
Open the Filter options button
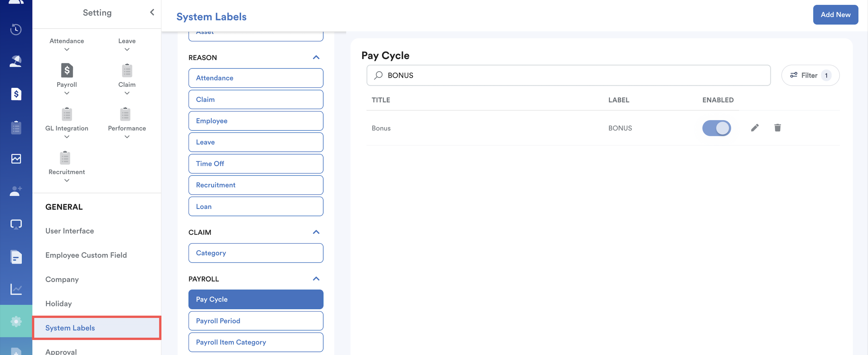(x=810, y=76)
